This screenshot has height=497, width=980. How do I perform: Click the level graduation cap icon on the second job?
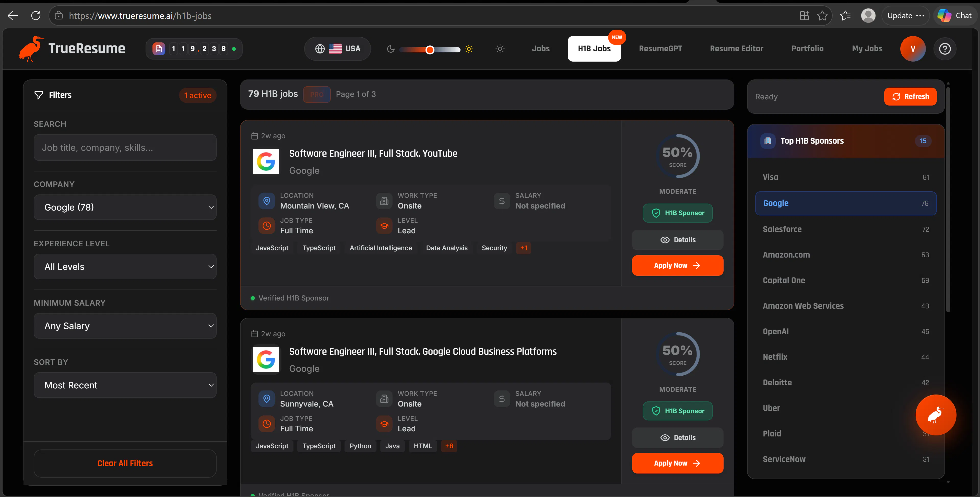click(x=384, y=424)
